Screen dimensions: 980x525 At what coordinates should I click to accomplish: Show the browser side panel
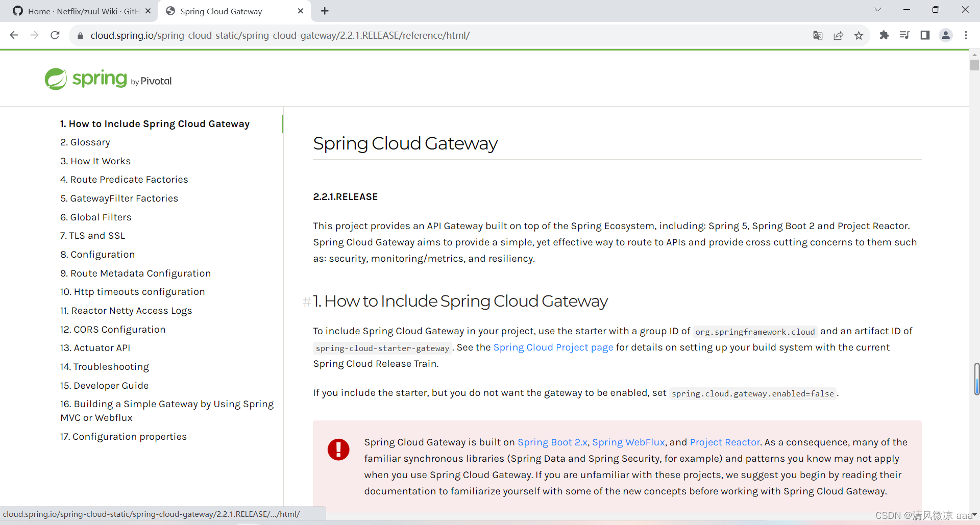925,35
